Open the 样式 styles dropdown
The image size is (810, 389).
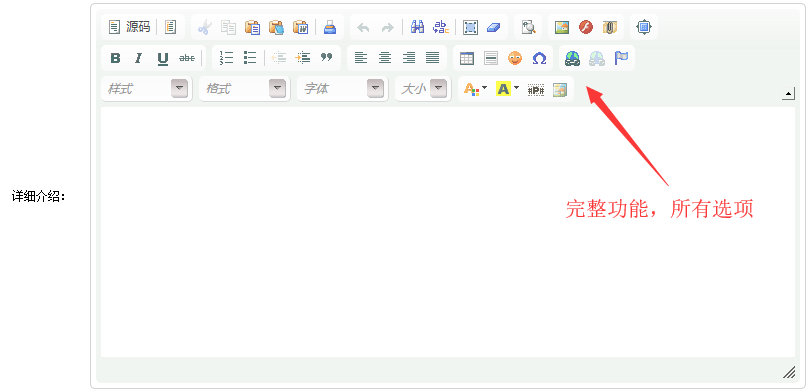pos(147,89)
